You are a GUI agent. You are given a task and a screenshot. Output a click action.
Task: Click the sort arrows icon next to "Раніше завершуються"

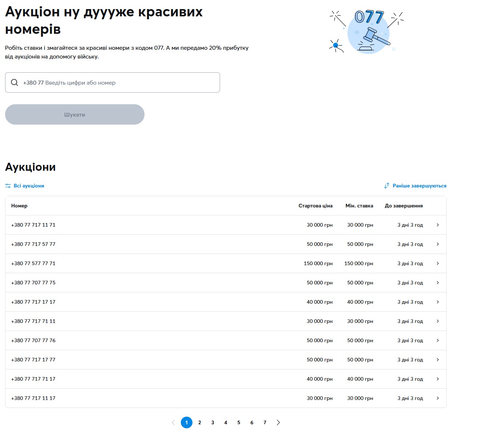pos(386,186)
